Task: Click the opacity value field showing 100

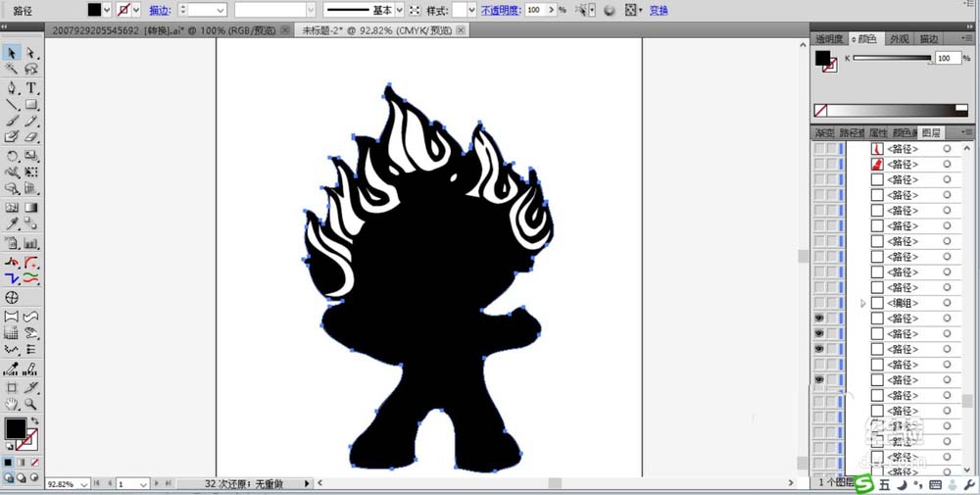Action: coord(534,10)
